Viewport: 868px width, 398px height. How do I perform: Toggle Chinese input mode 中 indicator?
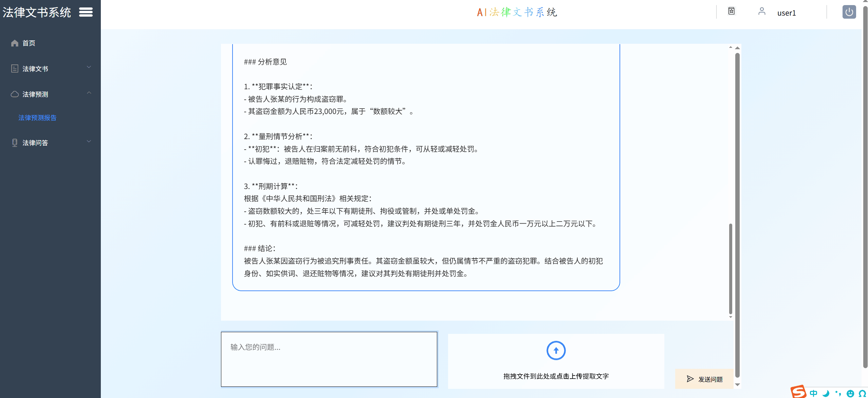coord(813,393)
